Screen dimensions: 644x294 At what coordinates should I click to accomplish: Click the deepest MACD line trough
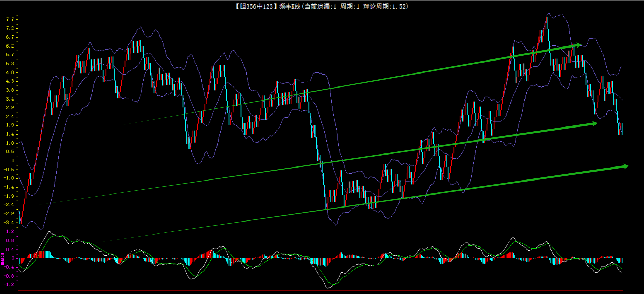coord(328,288)
